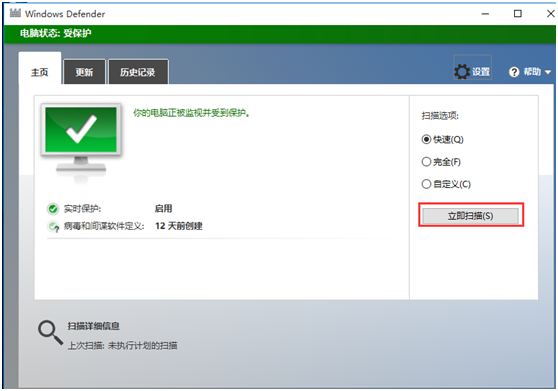Viewport: 558px width, 391px height.
Task: Click the 扫描选项 heading
Action: pyautogui.click(x=440, y=116)
